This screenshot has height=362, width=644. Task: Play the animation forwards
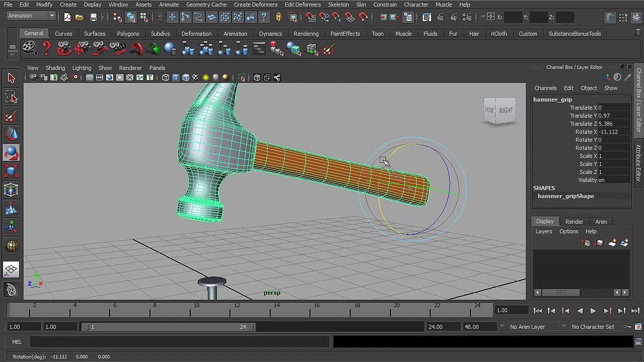(593, 311)
